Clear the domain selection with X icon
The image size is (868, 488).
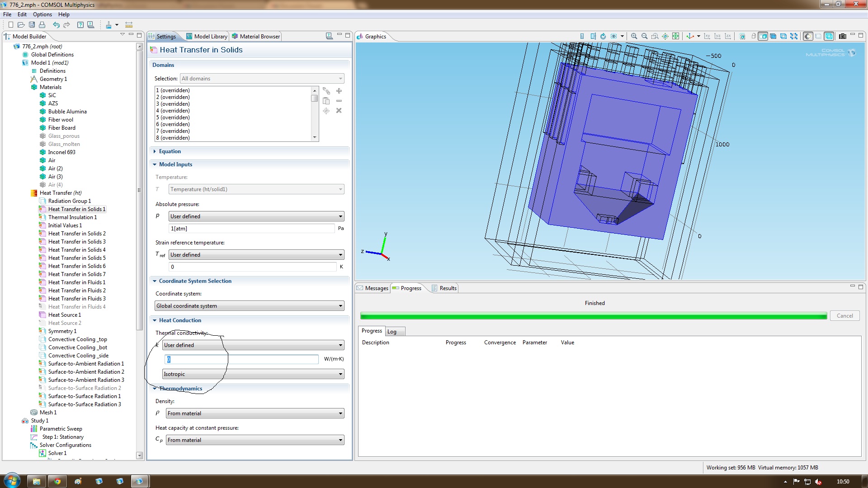click(x=339, y=111)
